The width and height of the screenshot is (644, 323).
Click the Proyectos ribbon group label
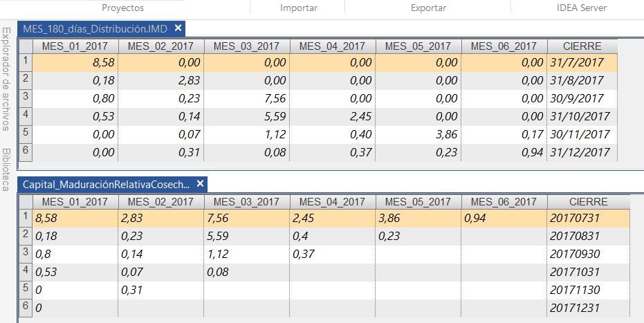[122, 8]
